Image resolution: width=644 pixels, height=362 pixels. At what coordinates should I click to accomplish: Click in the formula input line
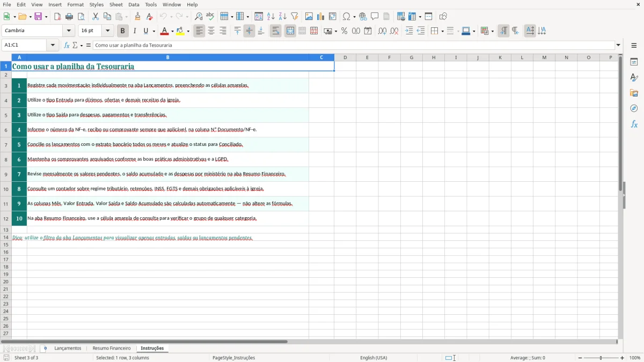point(354,45)
